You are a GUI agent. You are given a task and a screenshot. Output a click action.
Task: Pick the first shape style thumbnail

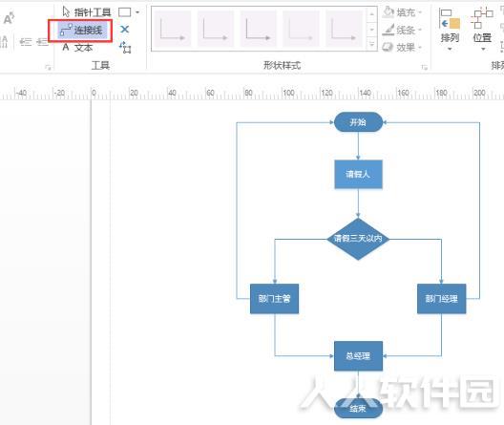click(x=172, y=29)
